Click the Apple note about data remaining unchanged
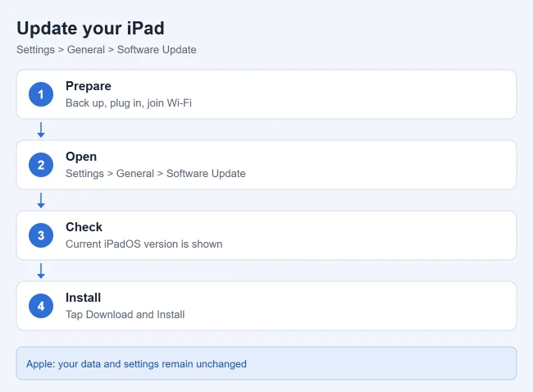The image size is (533, 392). coord(266,363)
